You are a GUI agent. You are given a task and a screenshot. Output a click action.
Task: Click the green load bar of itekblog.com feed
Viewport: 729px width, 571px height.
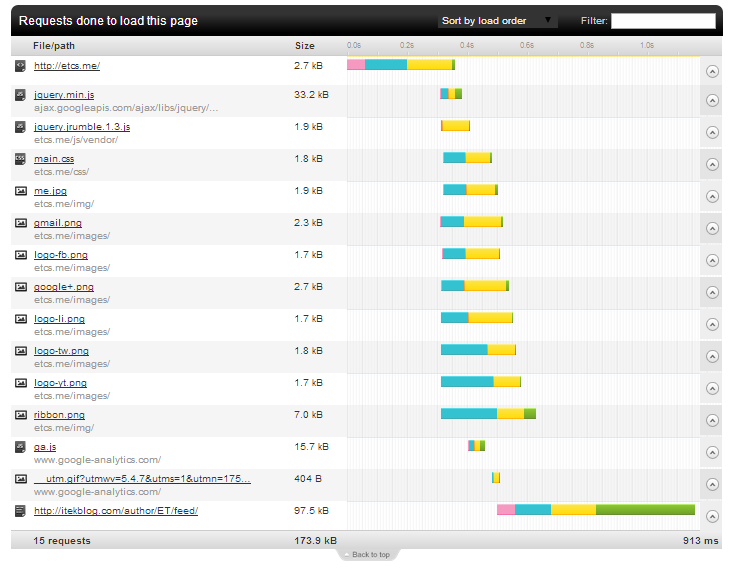[x=645, y=510]
